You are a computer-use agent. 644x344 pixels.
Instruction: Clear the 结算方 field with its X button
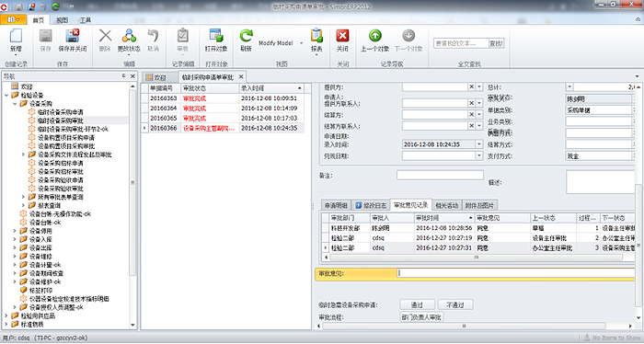point(471,115)
